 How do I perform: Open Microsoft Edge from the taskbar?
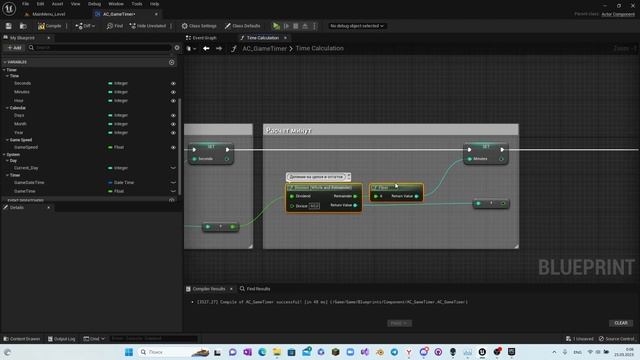coord(262,352)
